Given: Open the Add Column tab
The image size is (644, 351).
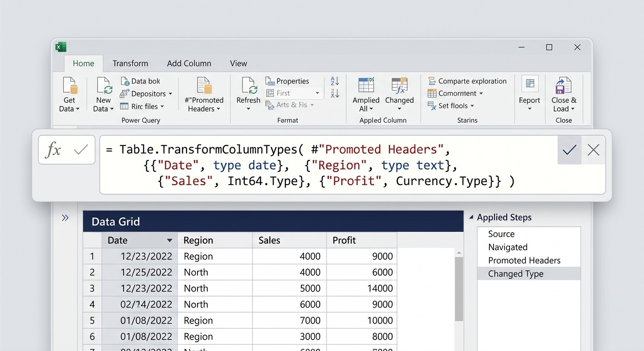Looking at the screenshot, I should point(189,64).
